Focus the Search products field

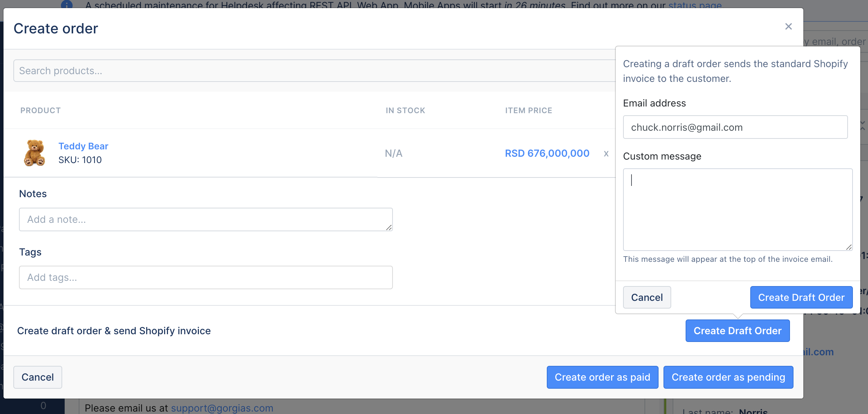point(211,70)
